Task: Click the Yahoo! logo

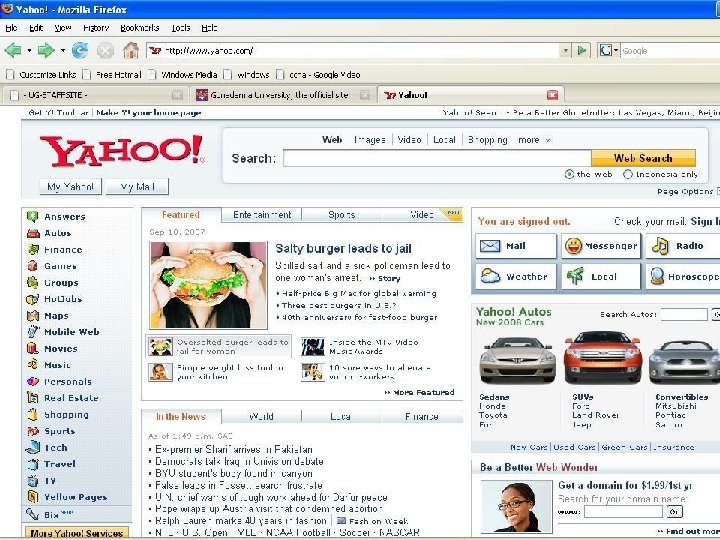Action: pyautogui.click(x=122, y=151)
